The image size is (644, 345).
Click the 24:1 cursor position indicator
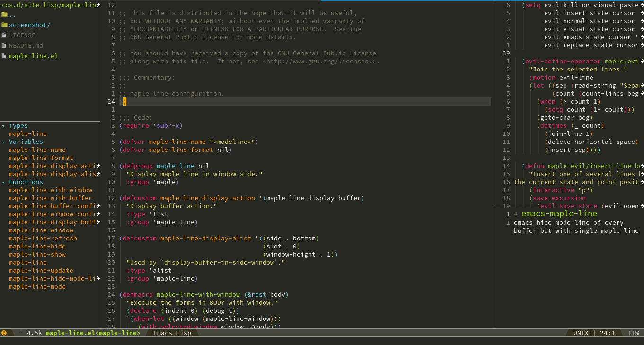coord(607,333)
